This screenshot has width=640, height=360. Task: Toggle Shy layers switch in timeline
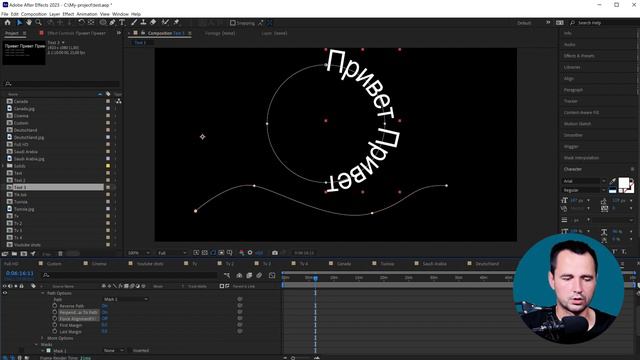pos(239,276)
